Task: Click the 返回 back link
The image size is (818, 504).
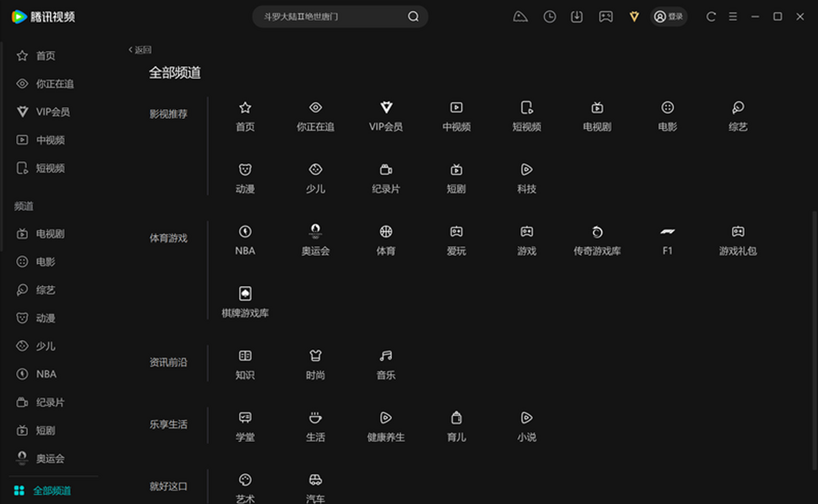Action: click(x=141, y=49)
